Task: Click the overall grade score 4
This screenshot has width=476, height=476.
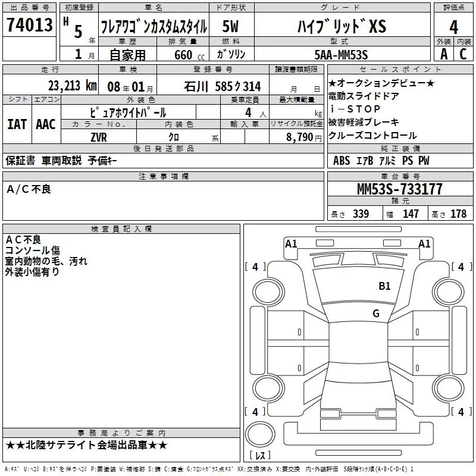Action: pyautogui.click(x=453, y=27)
